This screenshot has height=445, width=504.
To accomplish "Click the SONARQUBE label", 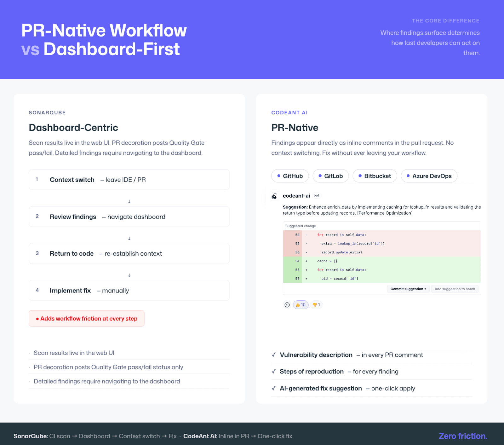I will [x=47, y=113].
